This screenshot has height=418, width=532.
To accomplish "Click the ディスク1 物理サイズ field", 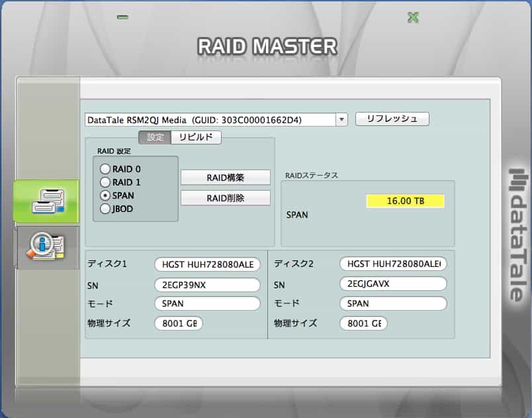I will [x=179, y=323].
